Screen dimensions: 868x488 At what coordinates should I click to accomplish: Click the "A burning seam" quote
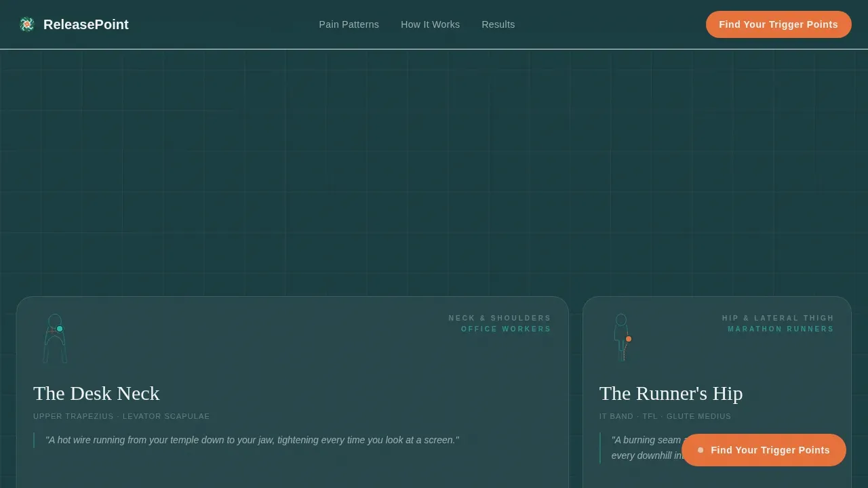[646, 447]
